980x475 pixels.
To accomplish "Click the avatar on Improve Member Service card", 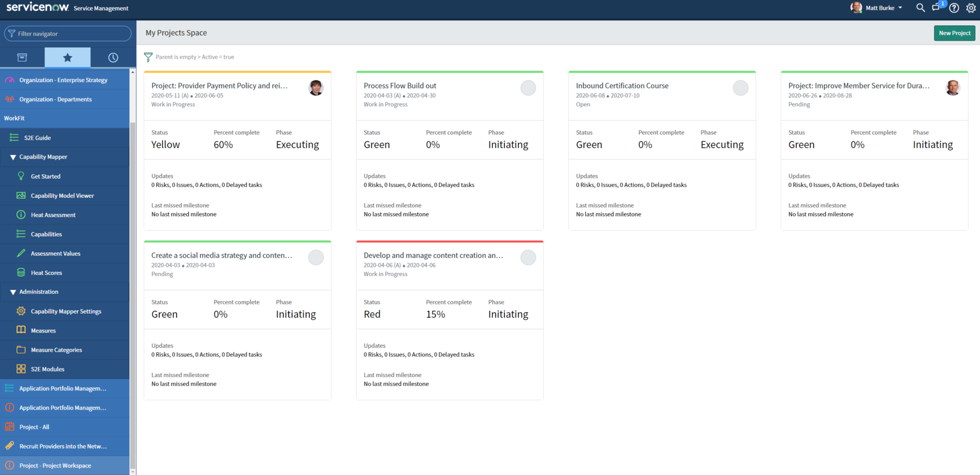I will 952,88.
